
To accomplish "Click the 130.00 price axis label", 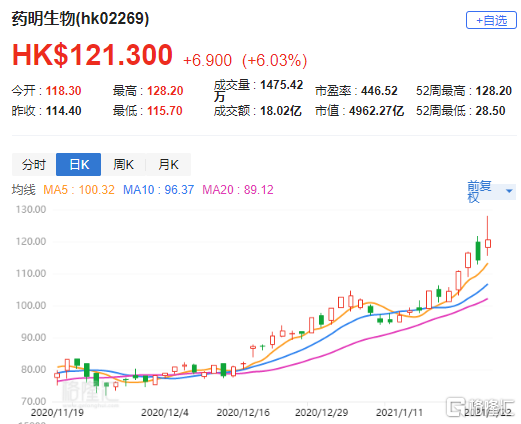I will pos(31,210).
